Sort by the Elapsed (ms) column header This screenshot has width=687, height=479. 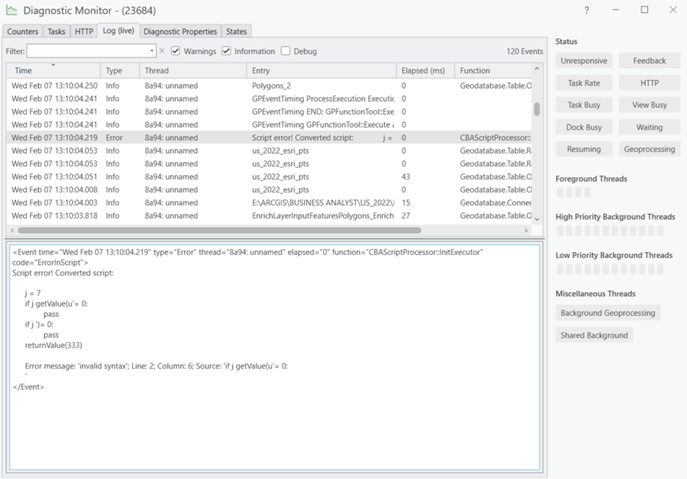(425, 71)
